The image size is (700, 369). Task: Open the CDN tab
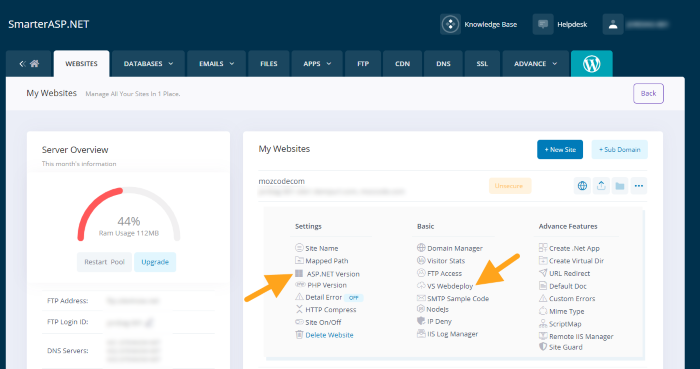click(402, 64)
